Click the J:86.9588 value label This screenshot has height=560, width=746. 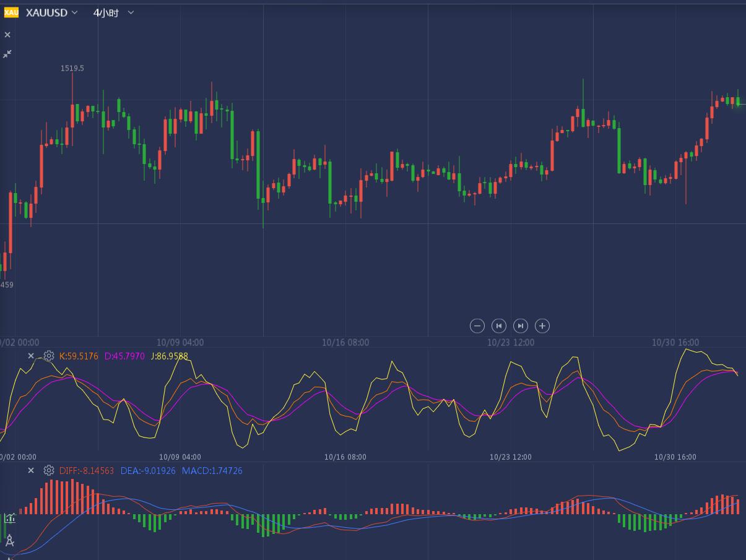tap(169, 356)
